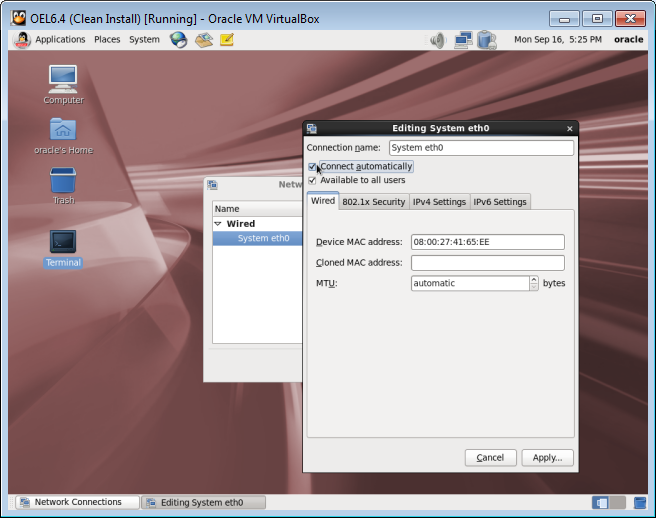Switch to second workspace in switcher
Screen dimensions: 656x518
[618, 503]
